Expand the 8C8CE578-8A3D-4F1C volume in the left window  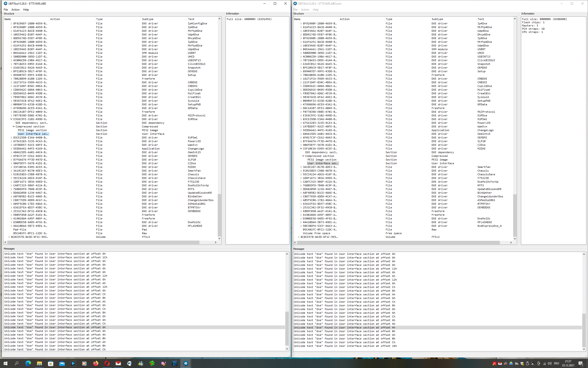tap(9, 237)
